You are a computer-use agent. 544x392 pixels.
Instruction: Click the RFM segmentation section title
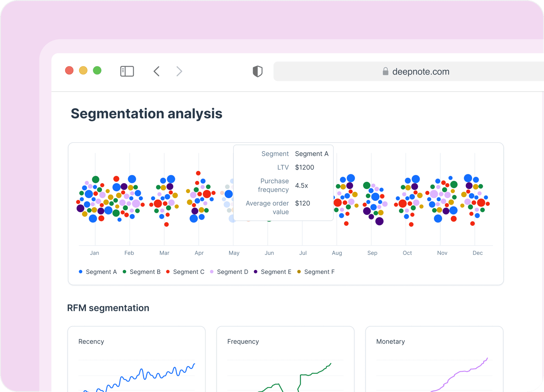click(108, 308)
